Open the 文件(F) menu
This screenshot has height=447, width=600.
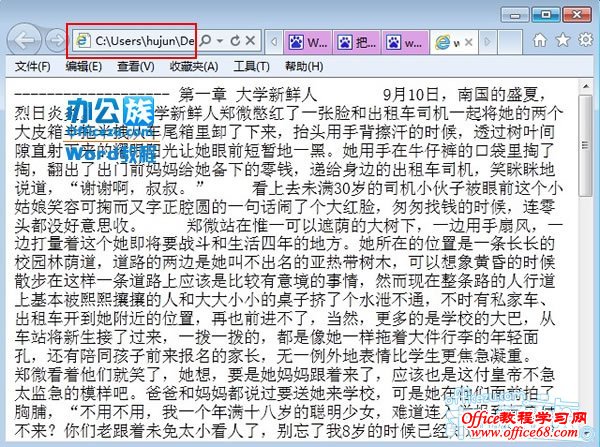(33, 67)
